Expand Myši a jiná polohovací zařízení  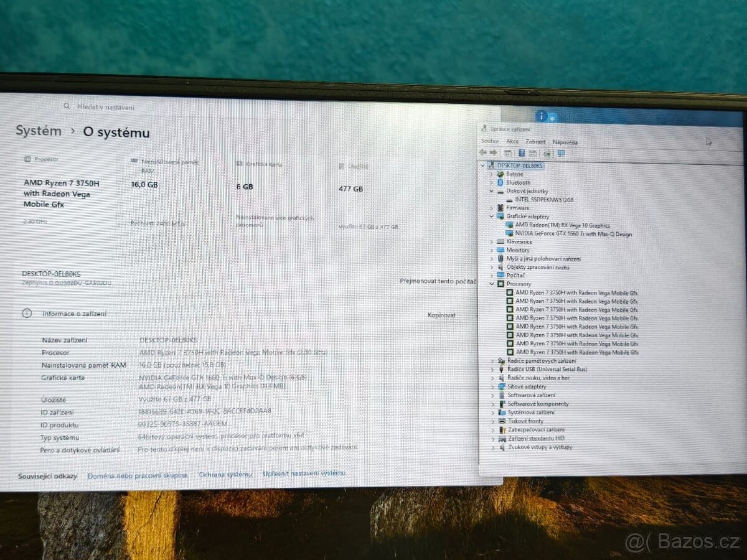(492, 259)
